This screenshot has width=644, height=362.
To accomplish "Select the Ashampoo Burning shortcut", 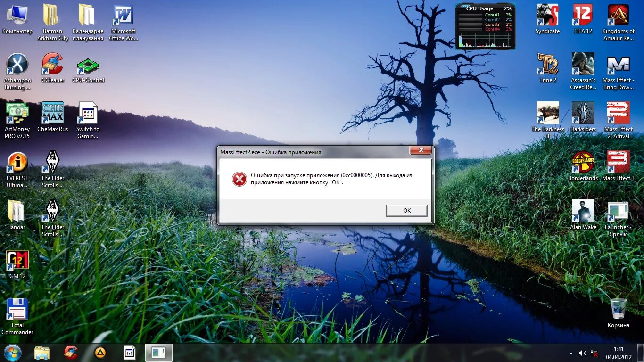I will coord(17,72).
